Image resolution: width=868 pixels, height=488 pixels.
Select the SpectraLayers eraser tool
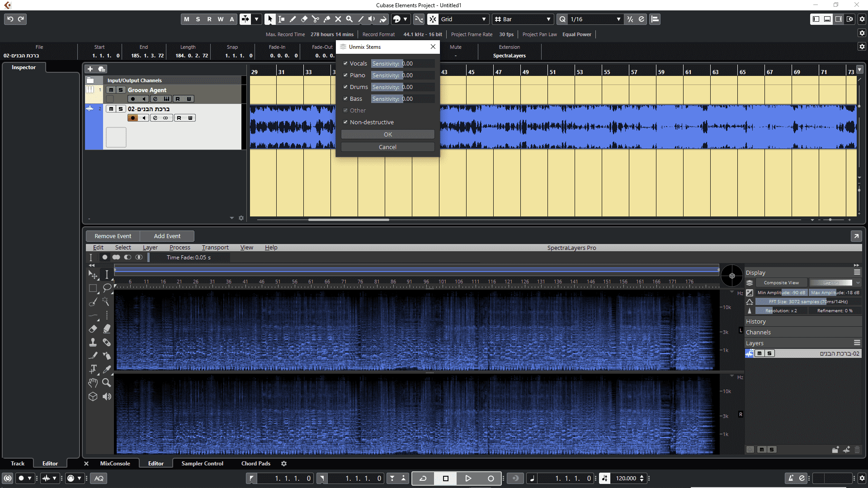pyautogui.click(x=93, y=329)
